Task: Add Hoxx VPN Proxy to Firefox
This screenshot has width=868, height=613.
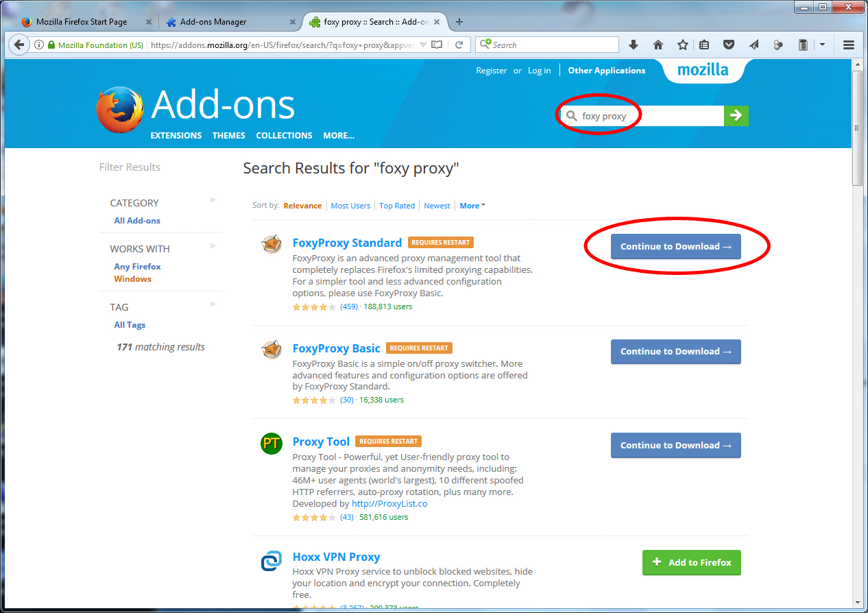Action: click(692, 562)
